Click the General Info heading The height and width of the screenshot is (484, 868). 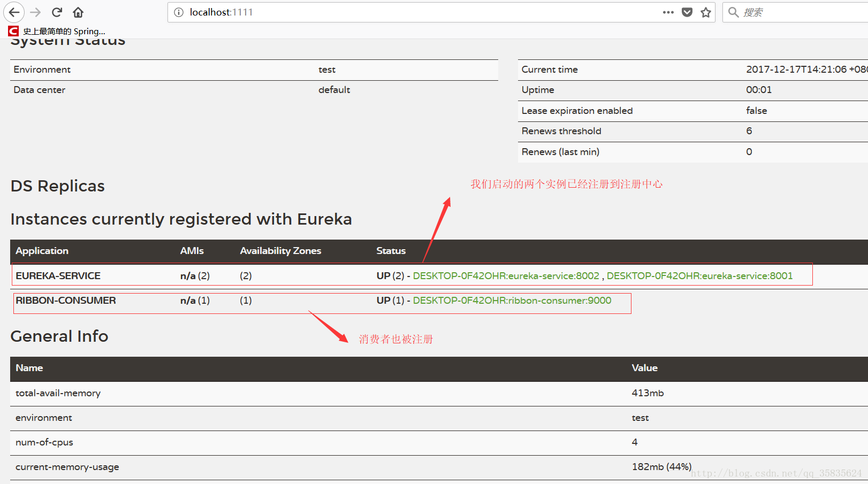pyautogui.click(x=59, y=336)
